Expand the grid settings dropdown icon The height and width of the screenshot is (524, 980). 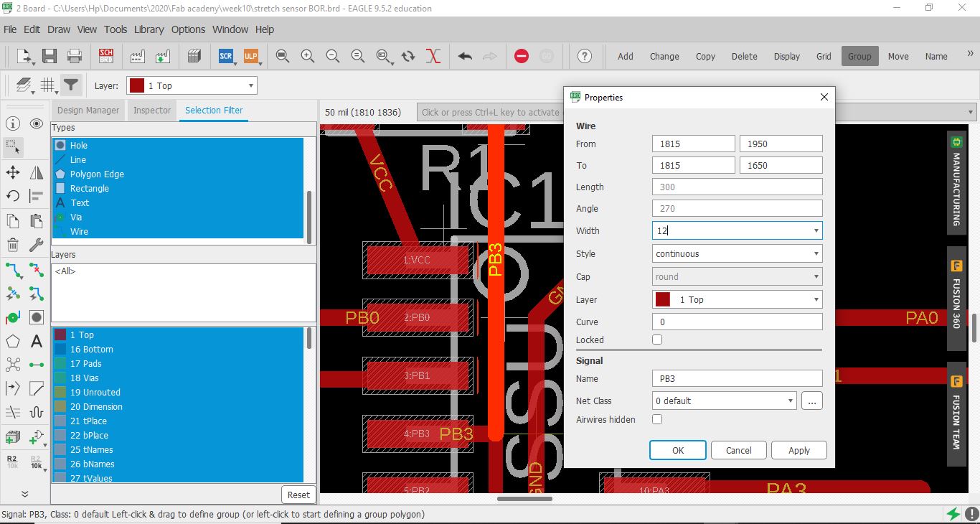click(x=49, y=86)
